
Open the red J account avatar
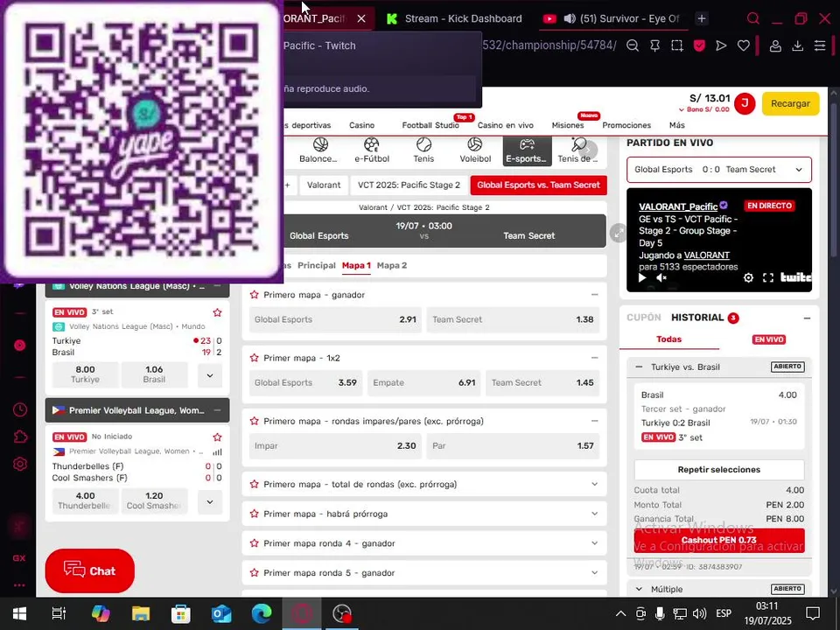point(744,103)
